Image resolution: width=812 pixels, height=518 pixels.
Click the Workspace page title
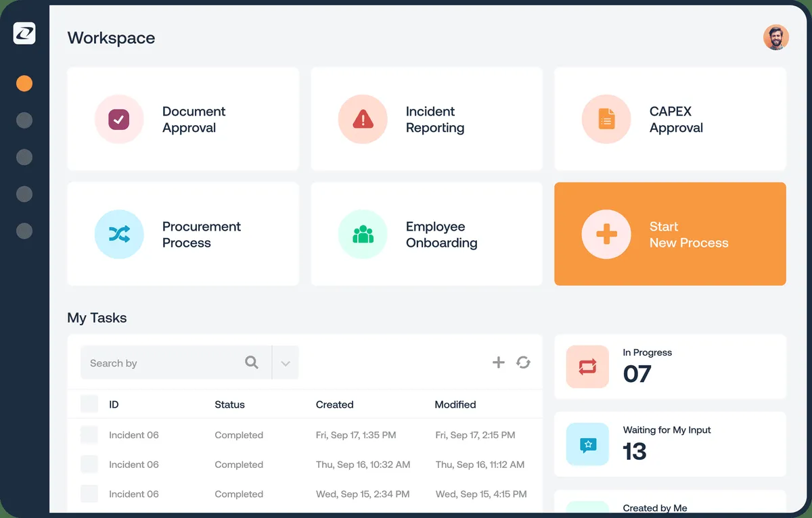coord(111,38)
